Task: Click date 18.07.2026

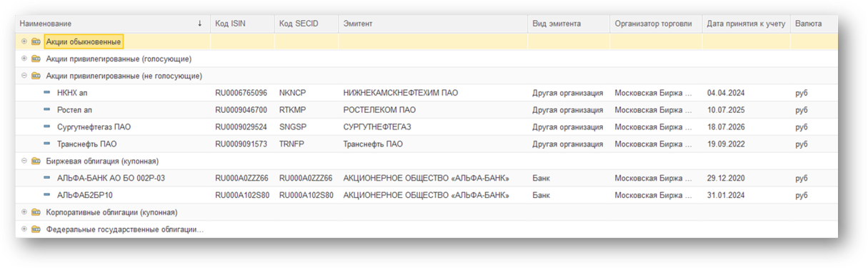Action: click(x=727, y=127)
